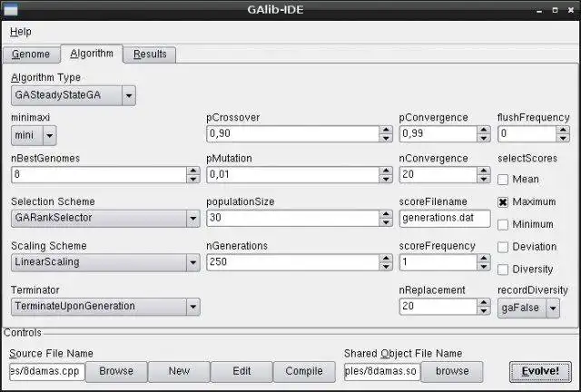This screenshot has height=392, width=581.
Task: Enable the Mean score checkbox
Action: [504, 180]
